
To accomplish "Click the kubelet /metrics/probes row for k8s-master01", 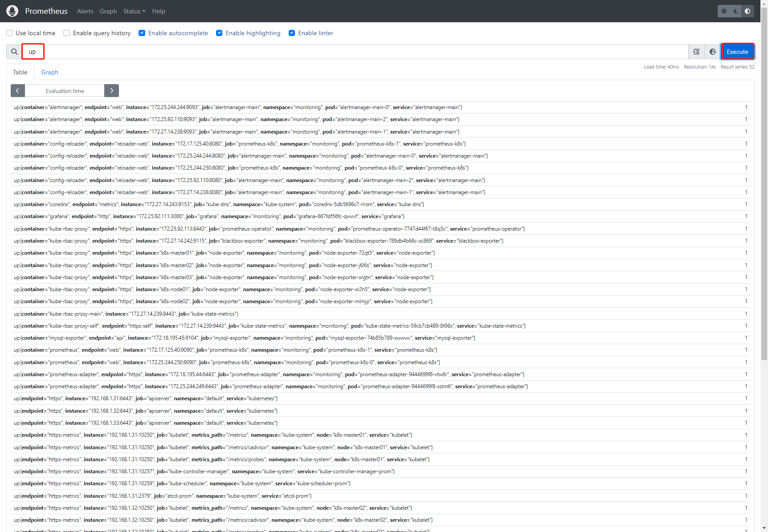I will pos(380,459).
